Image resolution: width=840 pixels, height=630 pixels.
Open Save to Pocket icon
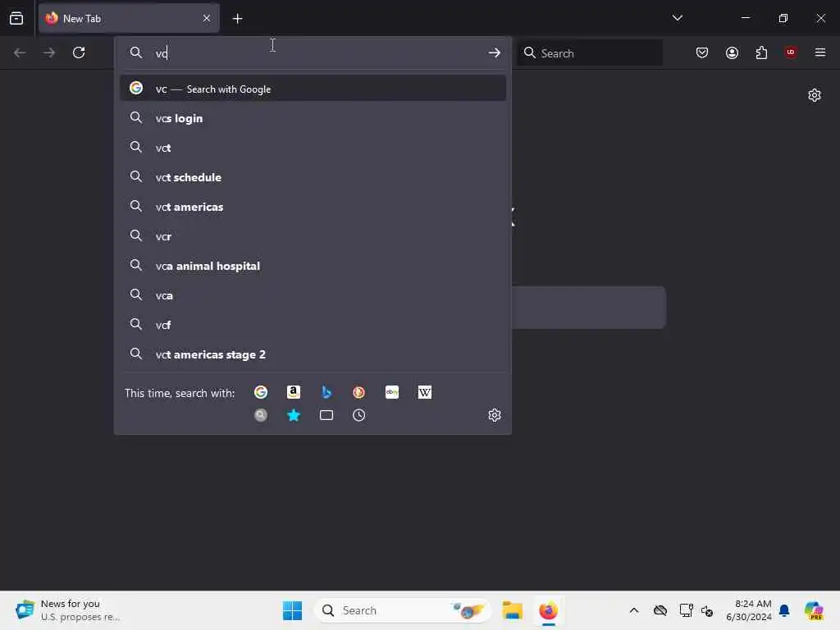tap(702, 52)
